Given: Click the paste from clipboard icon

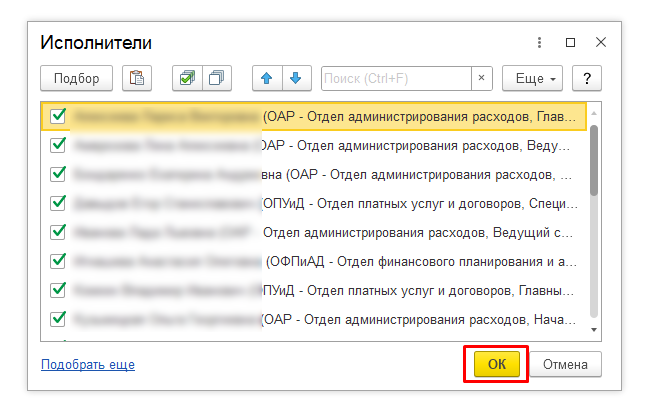Looking at the screenshot, I should click(x=137, y=78).
